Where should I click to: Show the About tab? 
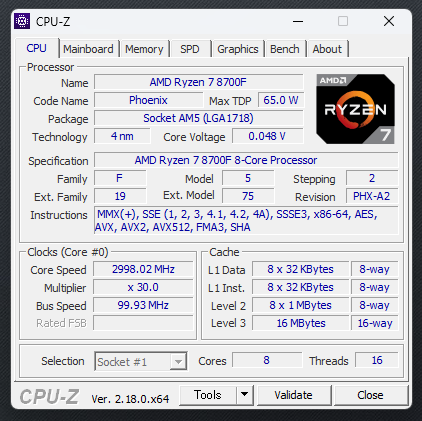(327, 49)
